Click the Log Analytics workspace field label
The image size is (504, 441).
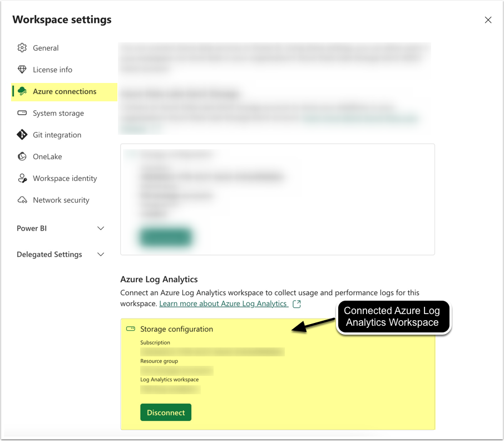click(170, 380)
